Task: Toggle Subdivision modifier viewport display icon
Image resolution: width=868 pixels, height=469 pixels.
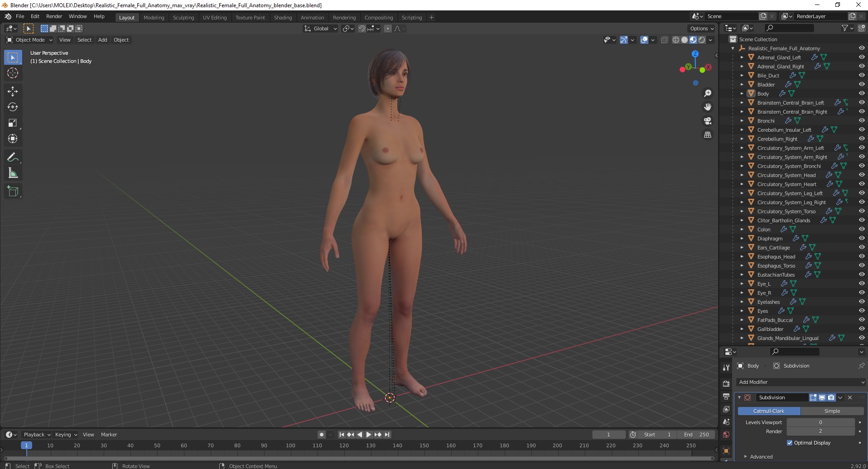Action: point(822,397)
